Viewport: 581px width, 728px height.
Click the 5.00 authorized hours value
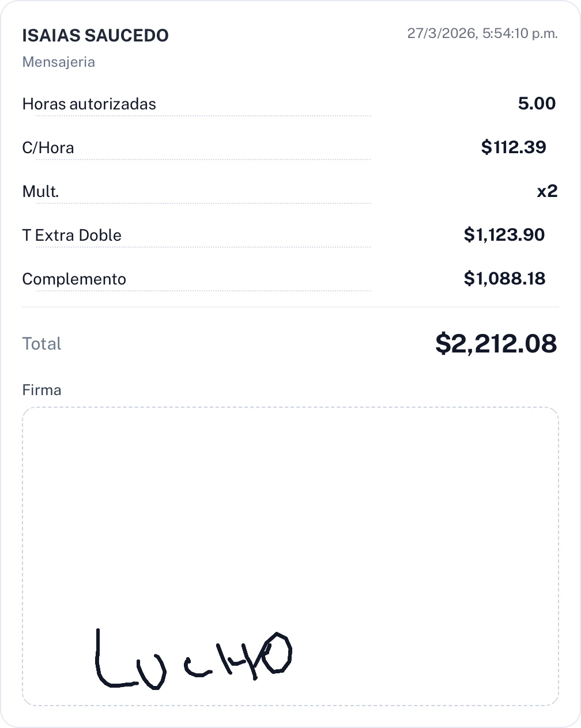click(537, 104)
